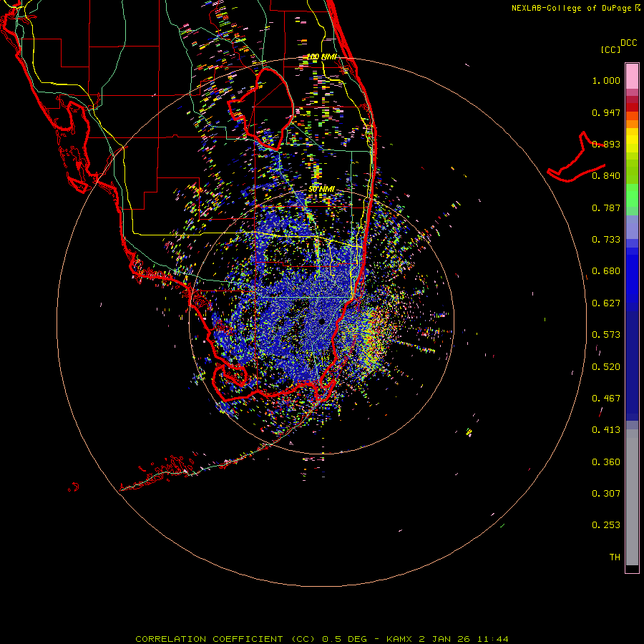
Task: Select the 0.307 scale value
Action: (x=606, y=494)
